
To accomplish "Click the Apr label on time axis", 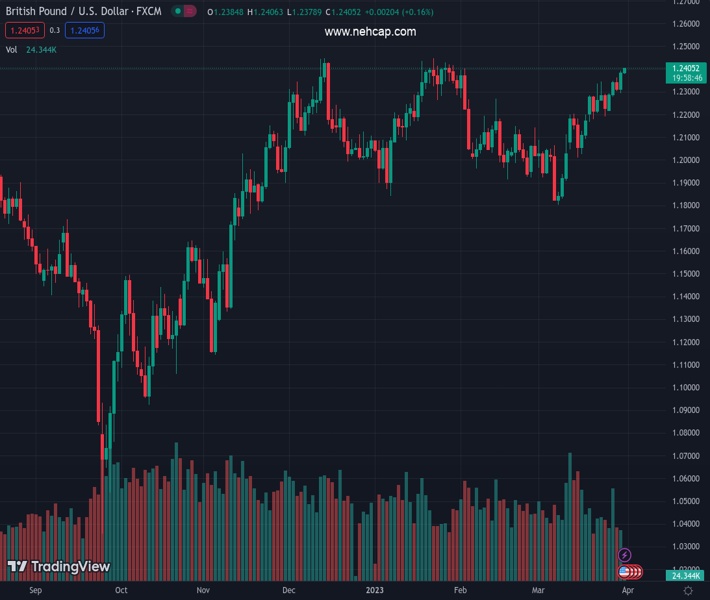I will [x=627, y=591].
